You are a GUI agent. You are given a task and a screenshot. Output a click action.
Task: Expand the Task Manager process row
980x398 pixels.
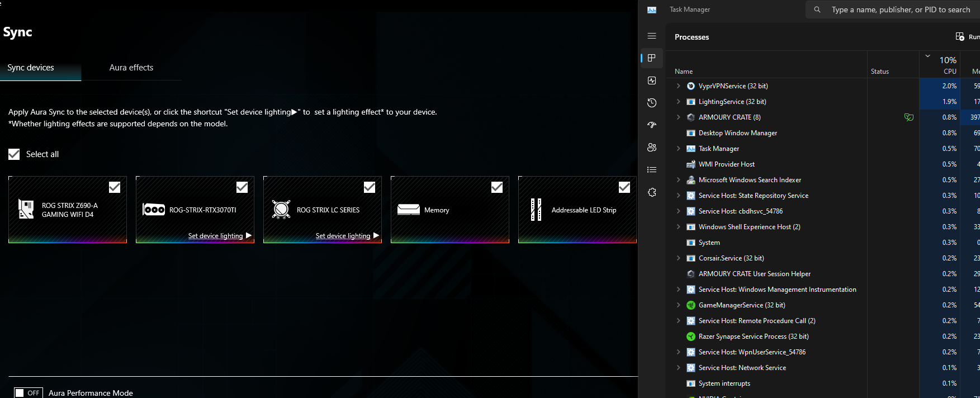coord(678,149)
